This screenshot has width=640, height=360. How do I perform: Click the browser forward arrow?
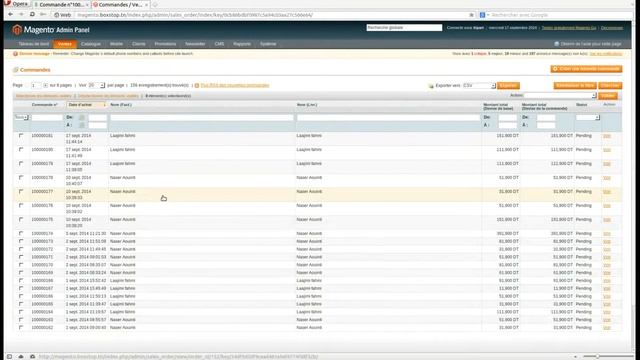(x=21, y=15)
